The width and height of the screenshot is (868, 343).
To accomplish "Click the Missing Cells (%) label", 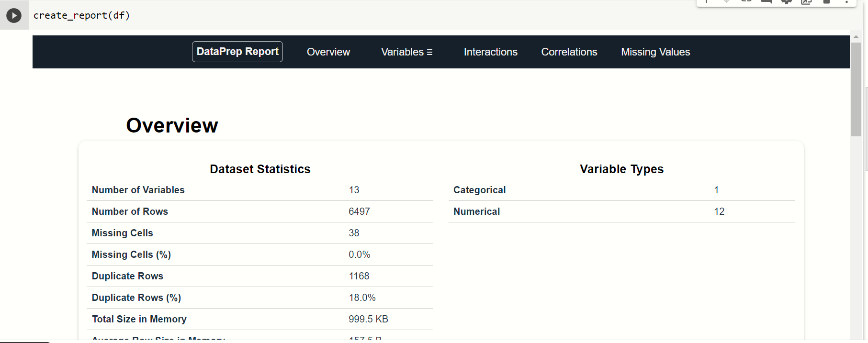I will [x=131, y=254].
